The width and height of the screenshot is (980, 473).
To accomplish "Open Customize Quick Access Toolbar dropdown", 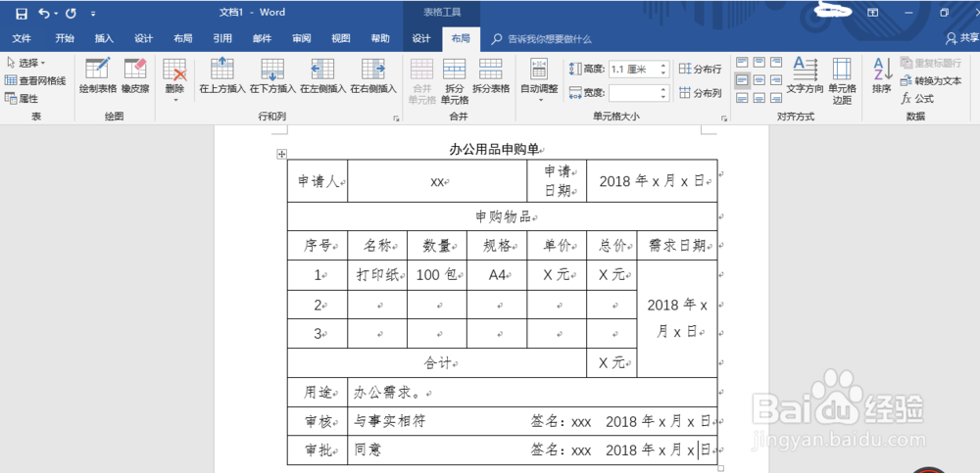I will tap(93, 13).
